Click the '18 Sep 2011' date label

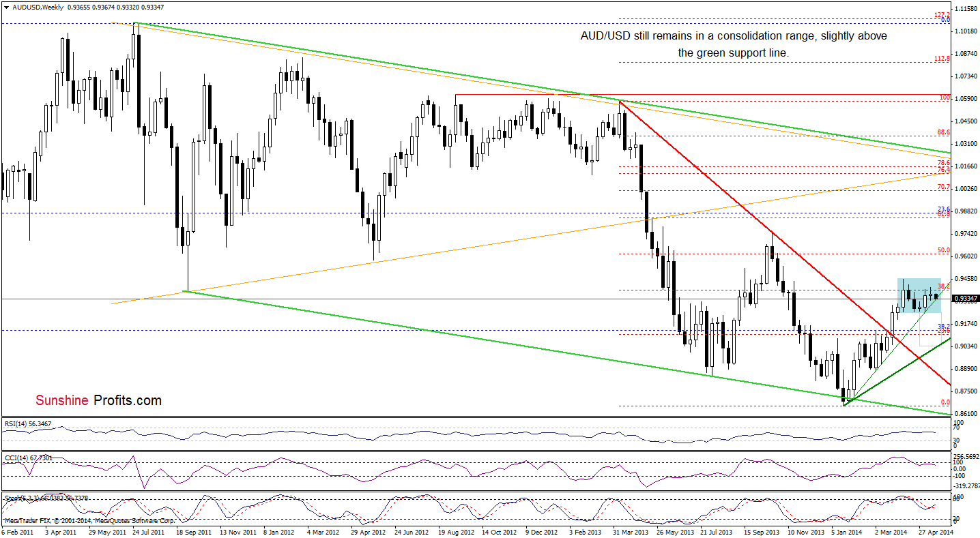pyautogui.click(x=195, y=532)
